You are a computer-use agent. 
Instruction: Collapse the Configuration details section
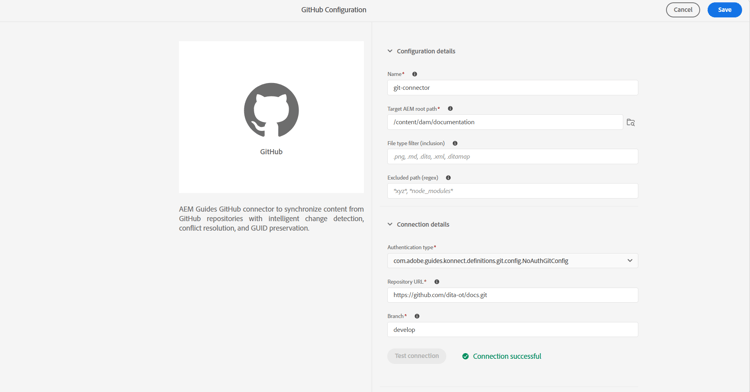[x=390, y=51]
